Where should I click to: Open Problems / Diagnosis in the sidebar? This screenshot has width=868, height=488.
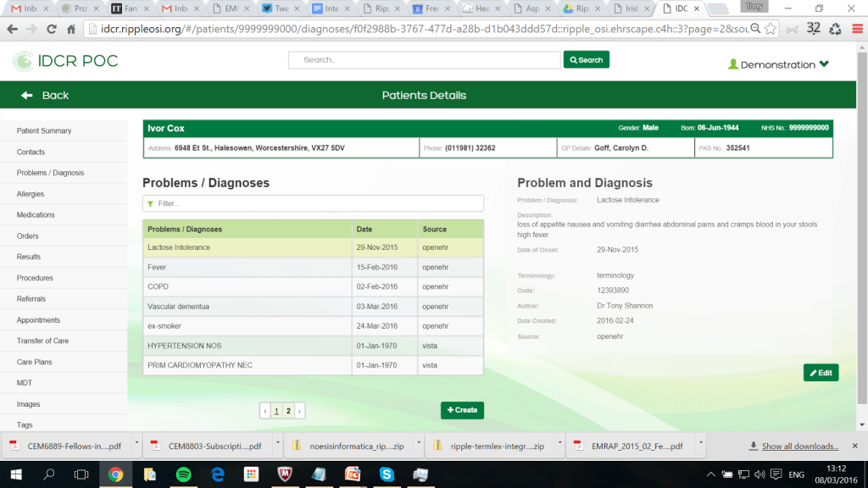point(53,172)
